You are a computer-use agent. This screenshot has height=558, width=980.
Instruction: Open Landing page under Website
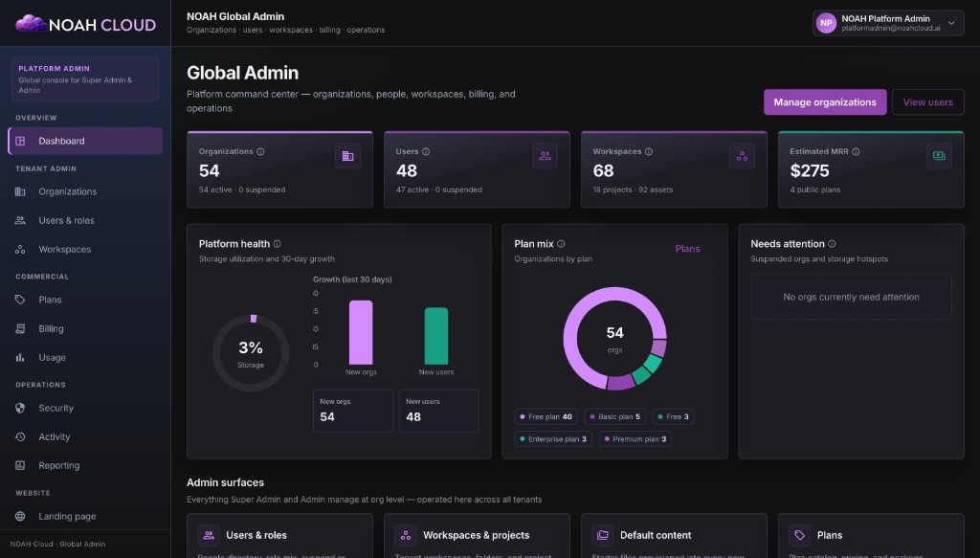click(x=85, y=516)
